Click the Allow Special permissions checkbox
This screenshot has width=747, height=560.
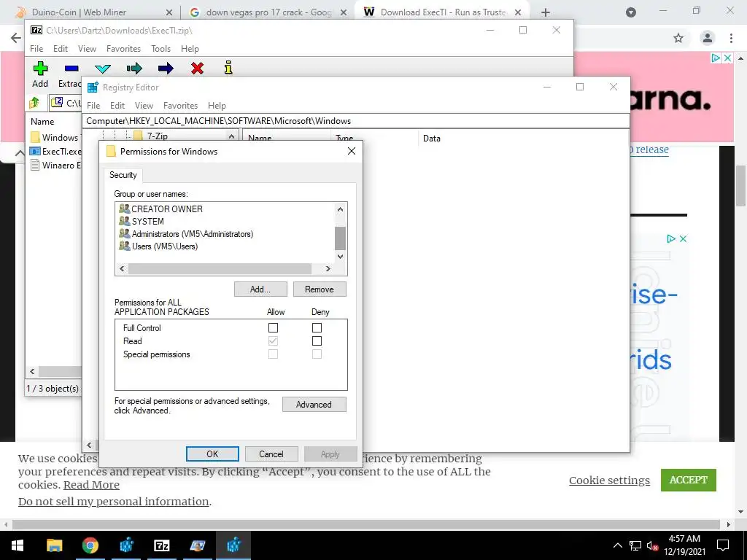[273, 354]
